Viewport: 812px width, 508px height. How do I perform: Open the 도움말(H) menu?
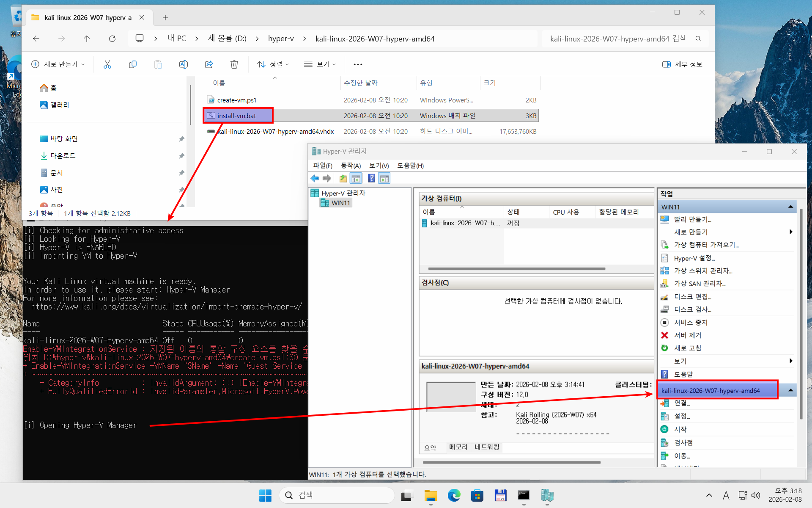(x=410, y=166)
